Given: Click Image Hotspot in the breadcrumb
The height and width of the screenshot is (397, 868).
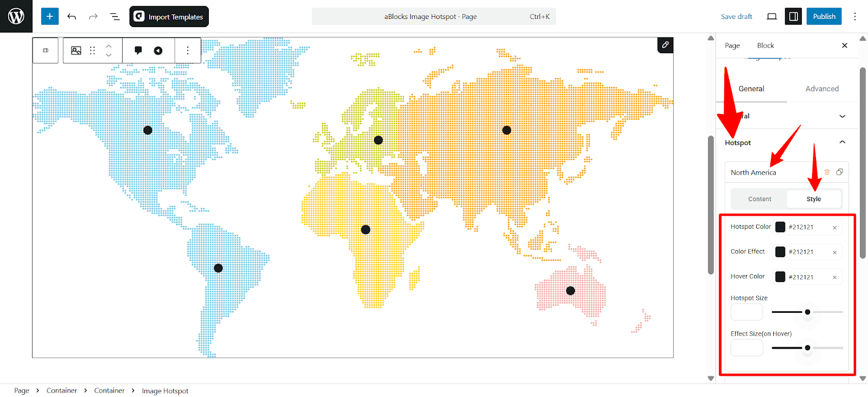Looking at the screenshot, I should [x=165, y=391].
